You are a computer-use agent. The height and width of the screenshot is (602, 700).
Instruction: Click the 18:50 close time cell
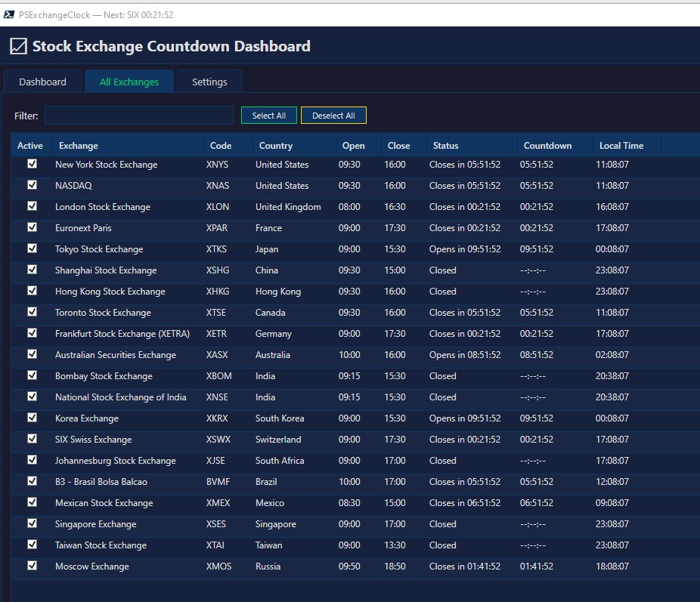[x=395, y=566]
